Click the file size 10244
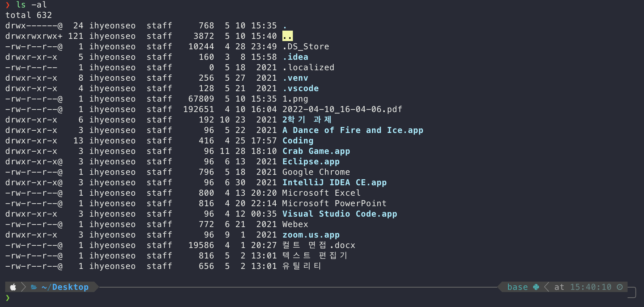 pos(201,47)
